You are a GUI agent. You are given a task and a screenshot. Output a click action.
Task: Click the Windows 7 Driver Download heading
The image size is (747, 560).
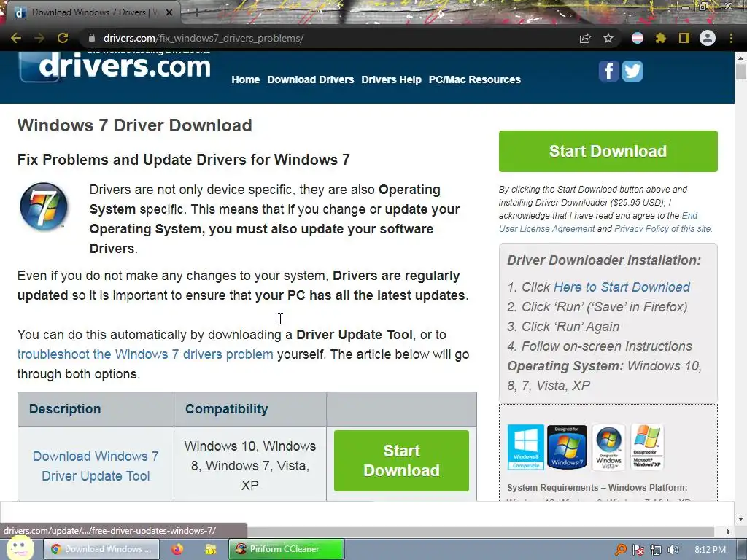(134, 125)
